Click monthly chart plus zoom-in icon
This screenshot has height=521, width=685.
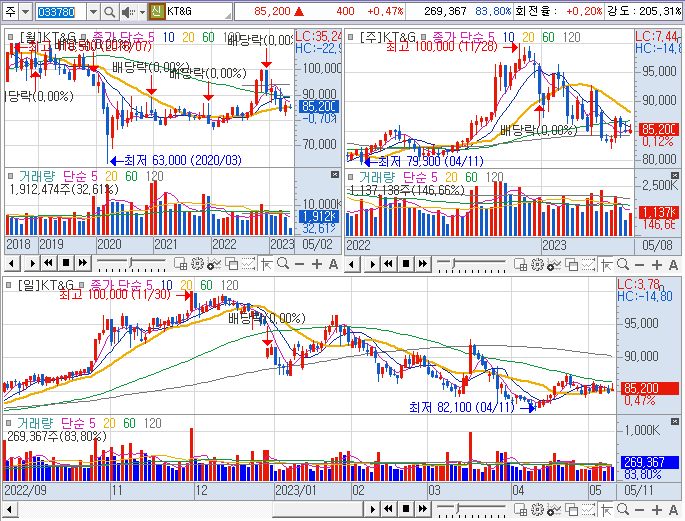coord(317,264)
